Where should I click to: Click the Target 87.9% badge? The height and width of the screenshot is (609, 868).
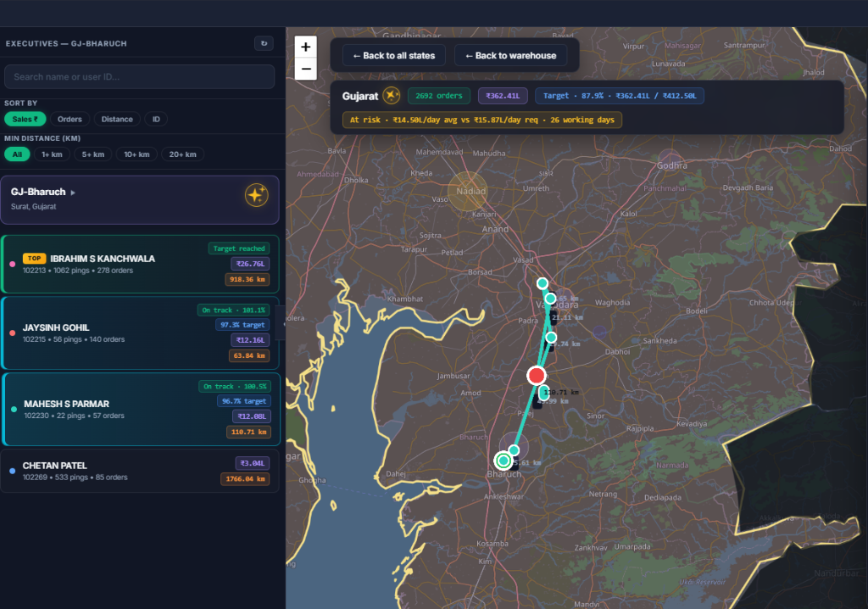click(620, 95)
